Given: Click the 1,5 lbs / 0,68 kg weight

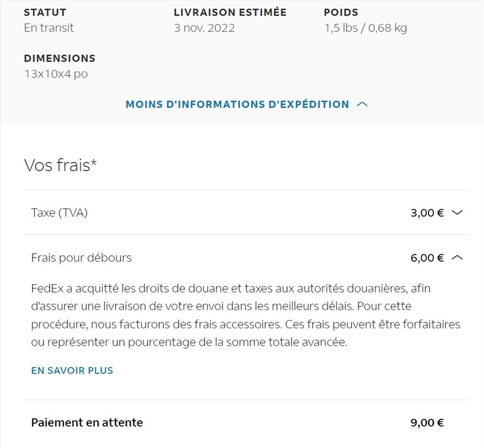Looking at the screenshot, I should (x=365, y=28).
